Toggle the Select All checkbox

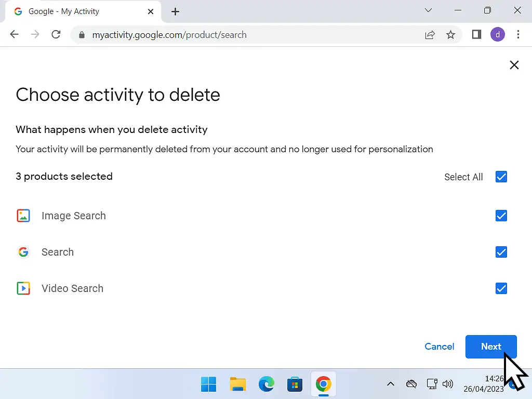(501, 177)
